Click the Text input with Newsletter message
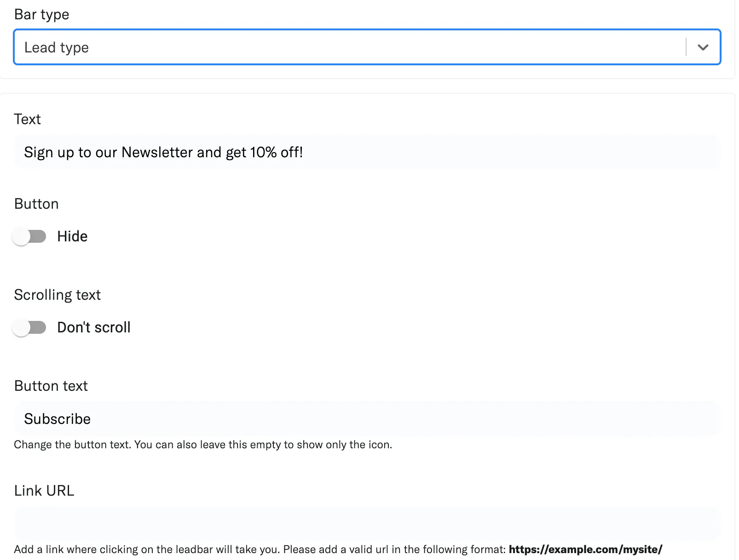The height and width of the screenshot is (560, 739). (x=366, y=152)
